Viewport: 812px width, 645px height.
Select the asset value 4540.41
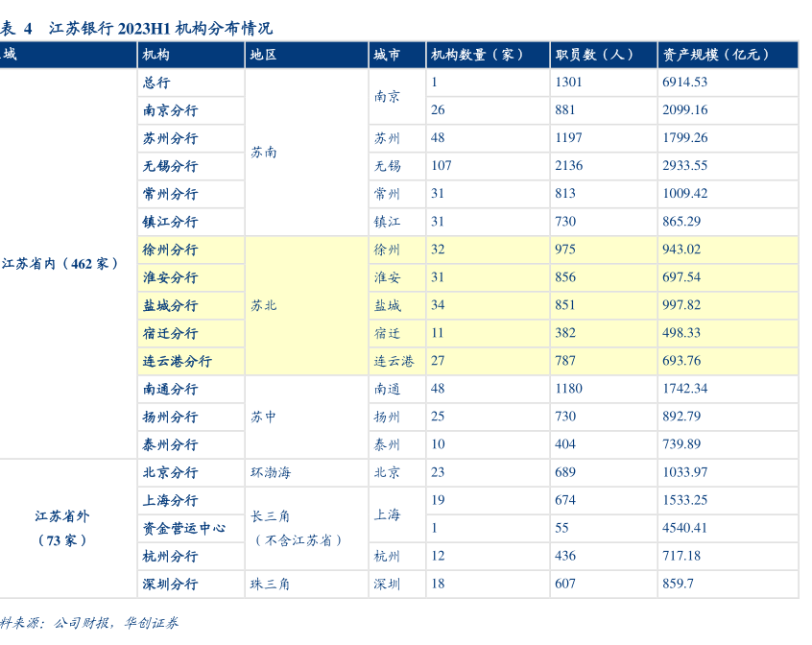click(x=684, y=528)
